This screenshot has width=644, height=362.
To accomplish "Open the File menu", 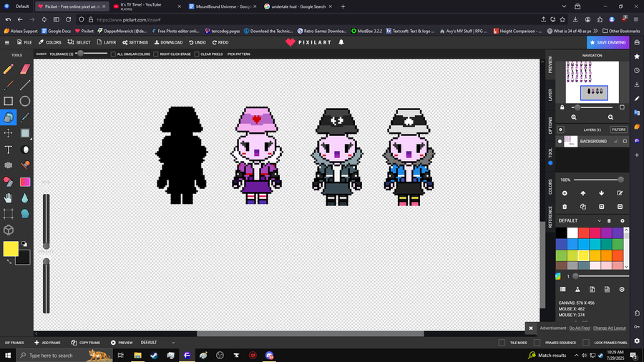I will coord(24,42).
